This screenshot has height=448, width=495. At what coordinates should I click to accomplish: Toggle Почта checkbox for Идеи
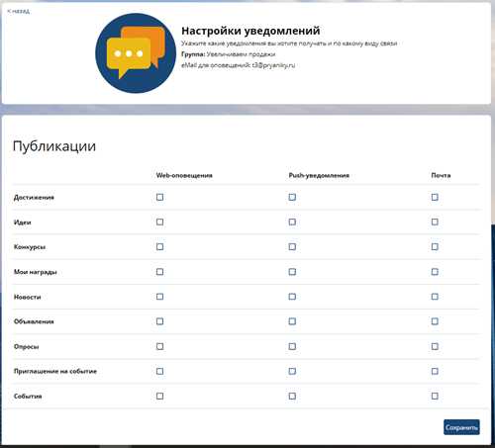pos(435,222)
